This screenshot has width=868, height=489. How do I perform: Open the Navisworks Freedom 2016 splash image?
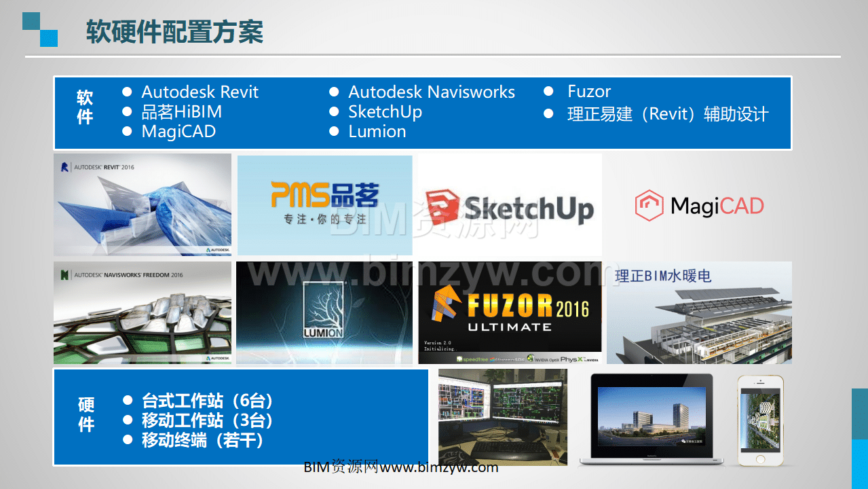143,312
